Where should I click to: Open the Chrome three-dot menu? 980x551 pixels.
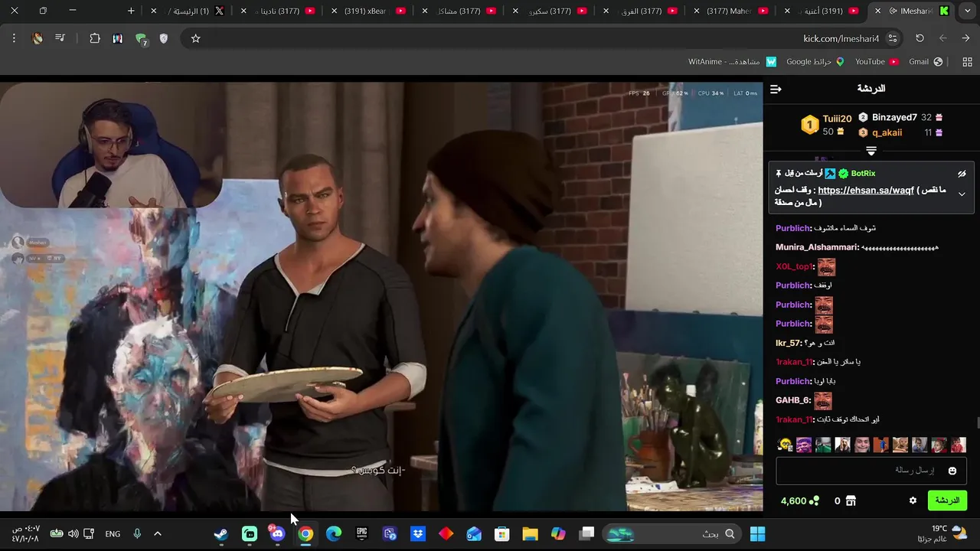[14, 38]
